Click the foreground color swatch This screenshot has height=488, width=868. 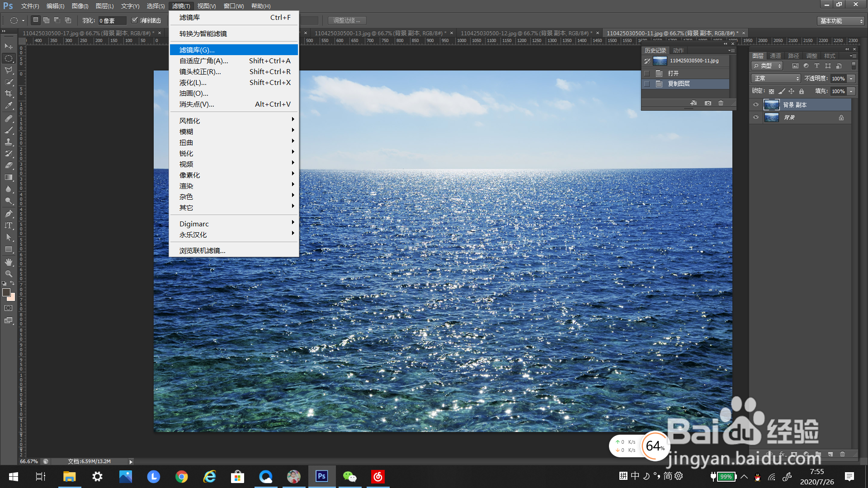[6, 292]
